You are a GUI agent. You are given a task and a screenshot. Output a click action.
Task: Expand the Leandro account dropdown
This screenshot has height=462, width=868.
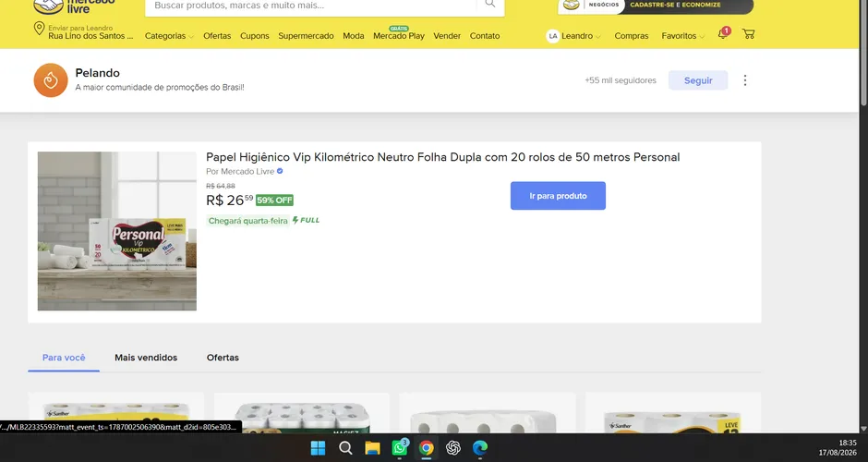581,36
